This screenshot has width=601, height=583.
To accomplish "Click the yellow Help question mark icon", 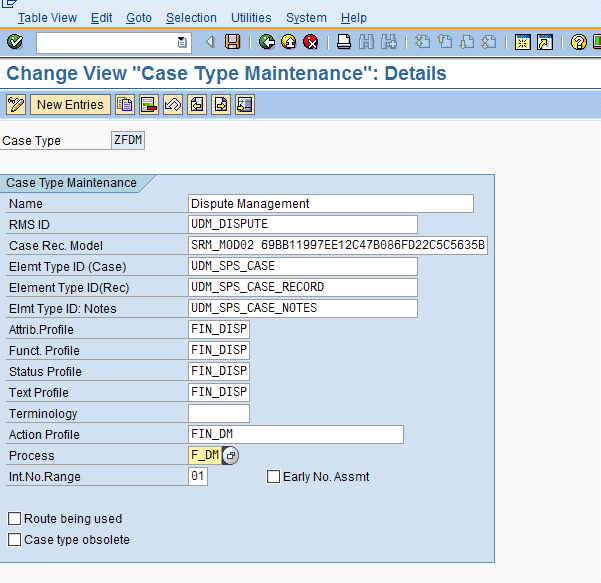I will pos(578,42).
